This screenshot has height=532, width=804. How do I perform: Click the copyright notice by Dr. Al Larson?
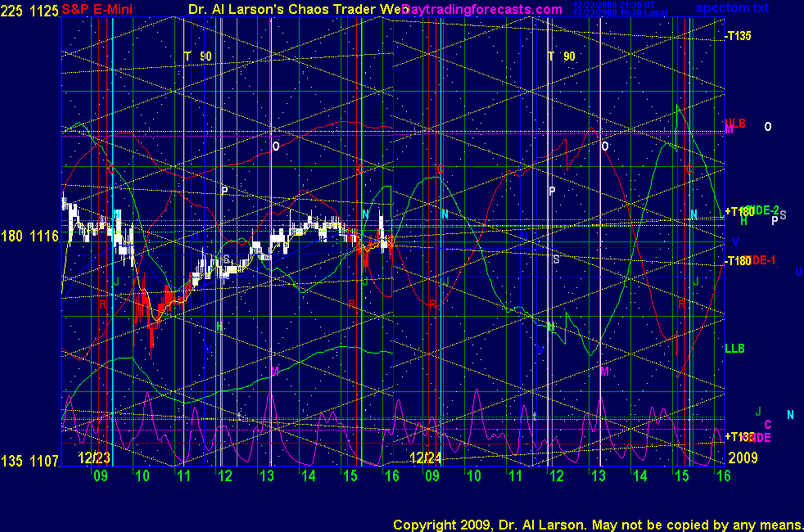point(598,525)
